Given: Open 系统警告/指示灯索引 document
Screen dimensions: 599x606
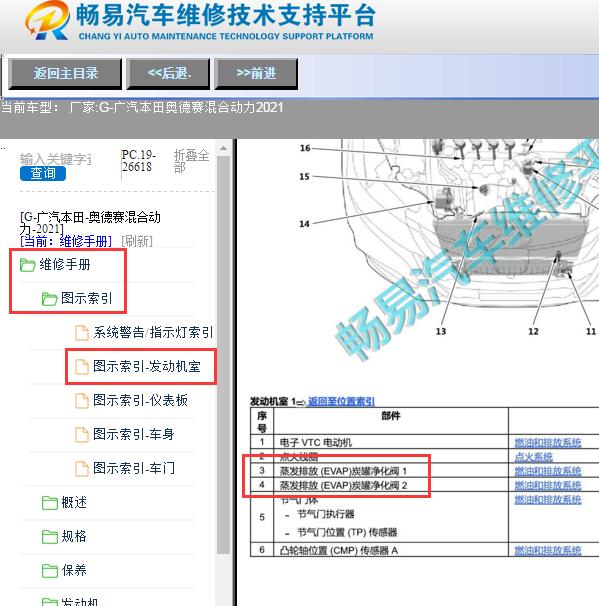Looking at the screenshot, I should 153,332.
